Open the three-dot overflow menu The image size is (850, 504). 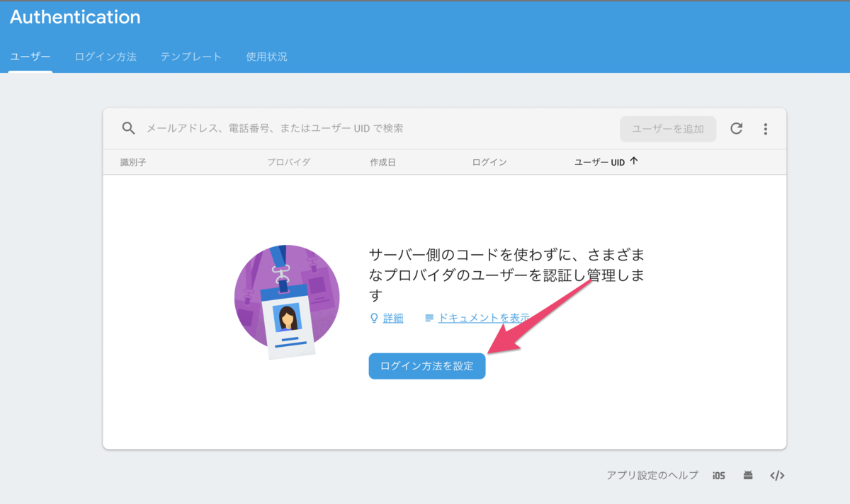pyautogui.click(x=765, y=128)
